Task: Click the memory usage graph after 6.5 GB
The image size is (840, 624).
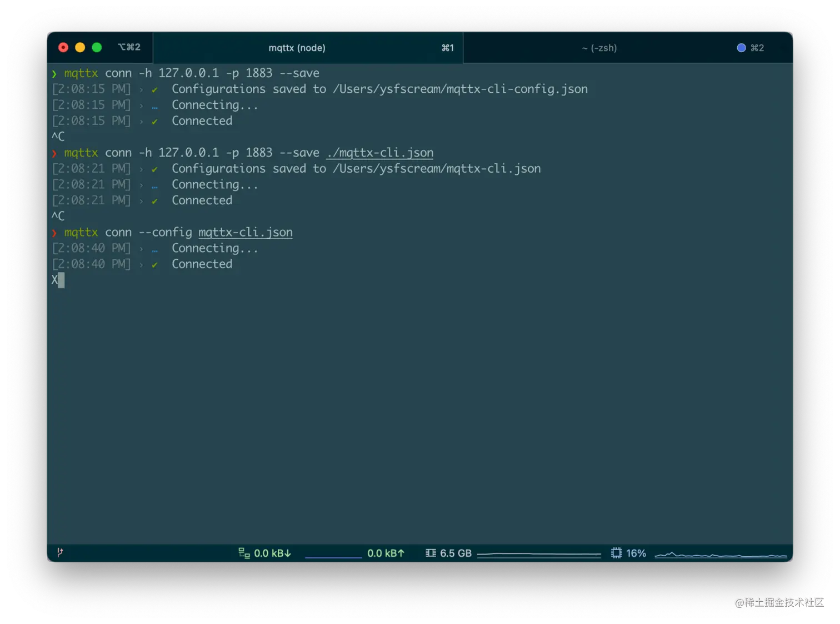Action: (x=539, y=554)
